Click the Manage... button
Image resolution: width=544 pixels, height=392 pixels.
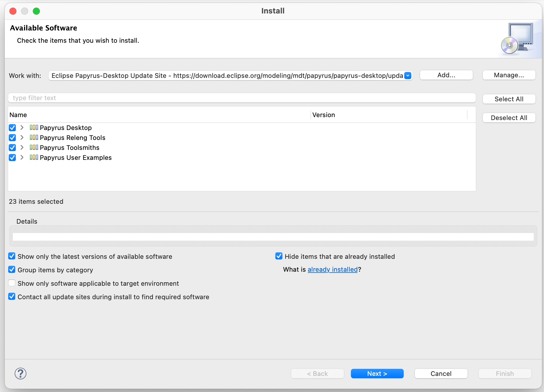coord(509,75)
